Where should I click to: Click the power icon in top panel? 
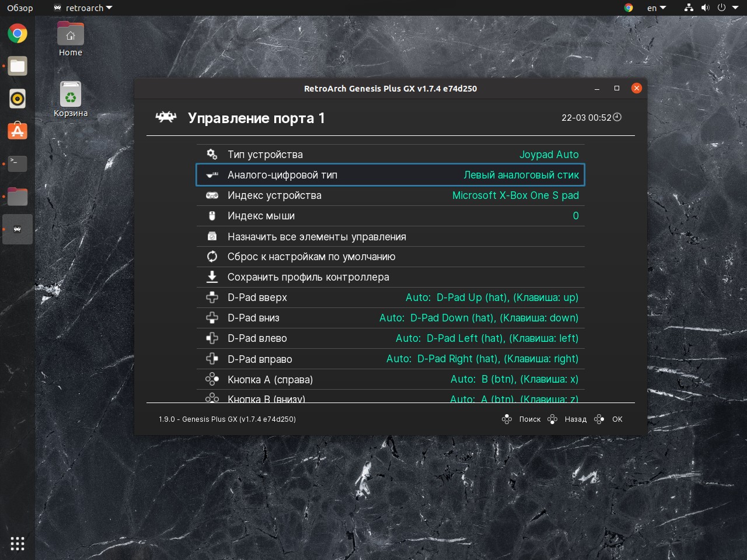tap(721, 8)
